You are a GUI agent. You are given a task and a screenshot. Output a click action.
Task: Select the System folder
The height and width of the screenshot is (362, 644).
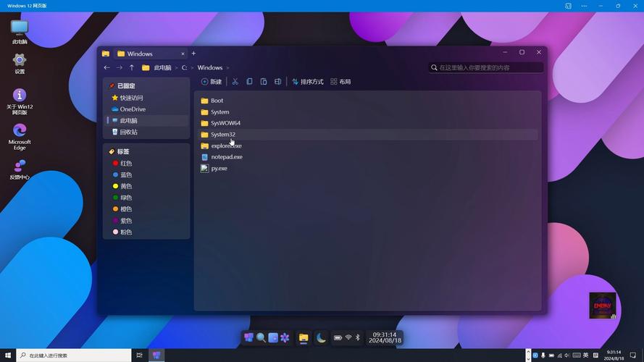click(368, 112)
